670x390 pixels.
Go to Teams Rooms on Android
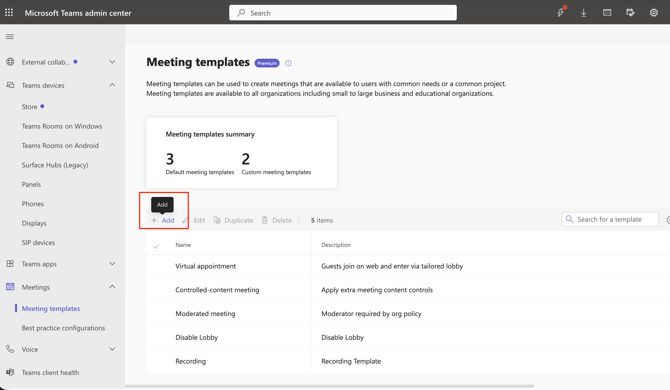60,145
